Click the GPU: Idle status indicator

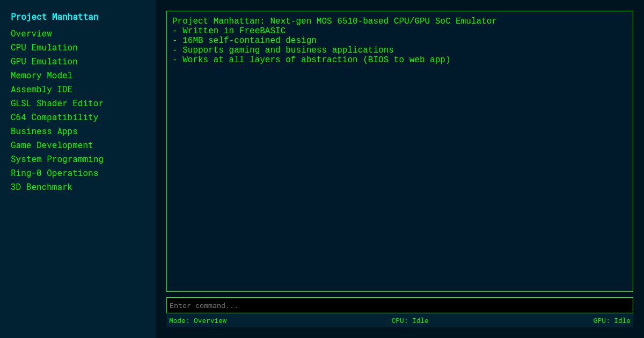click(612, 320)
